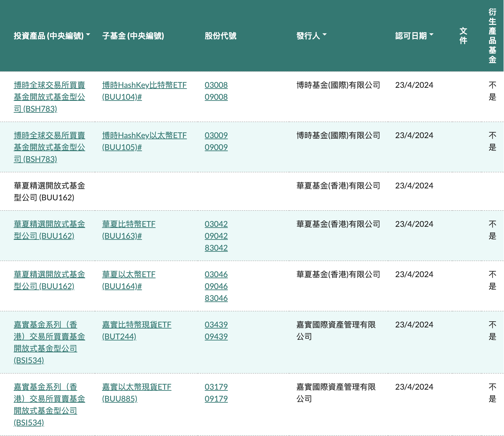Sort by 認可日期 column header
The width and height of the screenshot is (504, 436).
414,36
